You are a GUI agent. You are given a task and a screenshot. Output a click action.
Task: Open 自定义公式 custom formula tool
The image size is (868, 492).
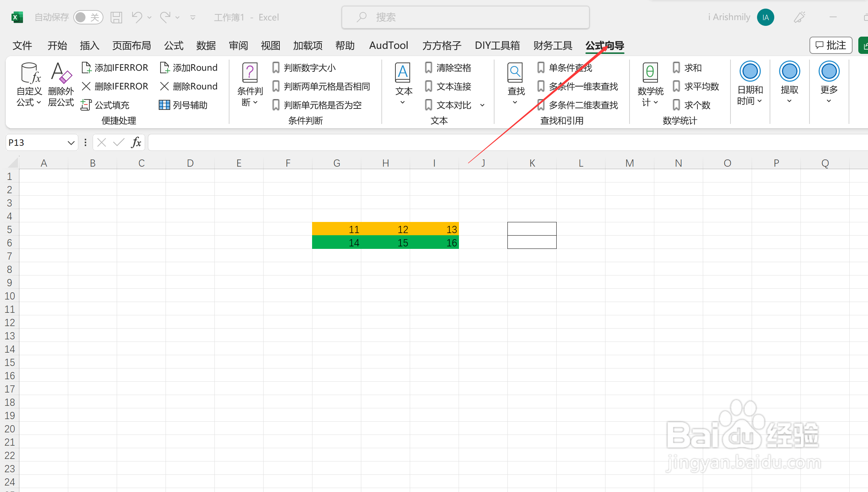point(29,85)
